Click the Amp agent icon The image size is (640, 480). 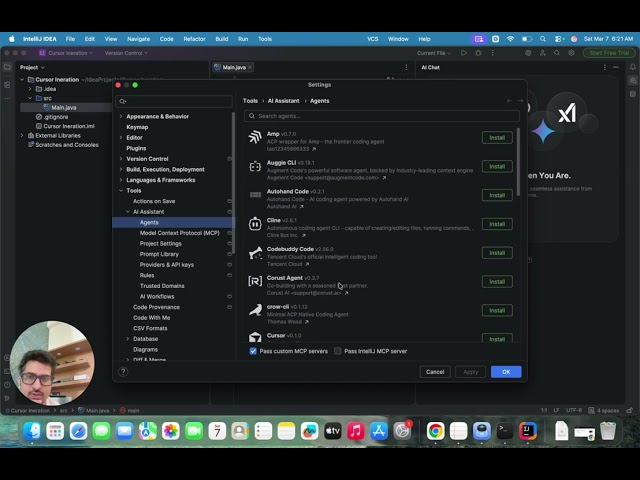click(x=255, y=137)
